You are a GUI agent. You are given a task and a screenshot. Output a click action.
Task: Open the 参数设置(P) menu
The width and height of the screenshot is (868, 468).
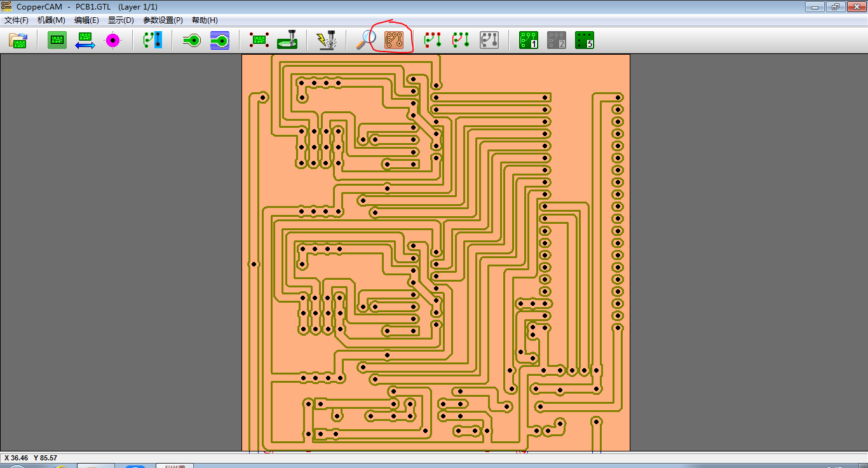163,20
